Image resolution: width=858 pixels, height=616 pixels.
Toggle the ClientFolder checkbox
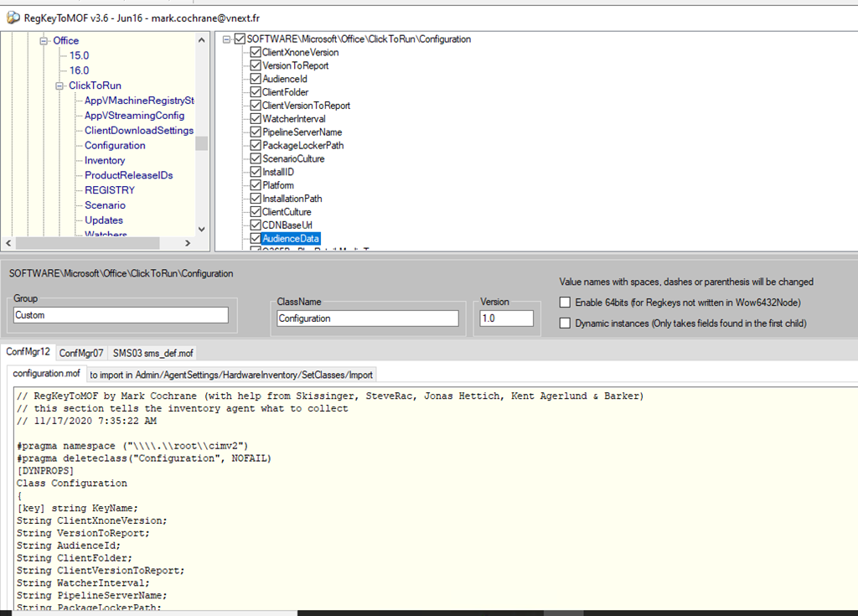pyautogui.click(x=256, y=92)
